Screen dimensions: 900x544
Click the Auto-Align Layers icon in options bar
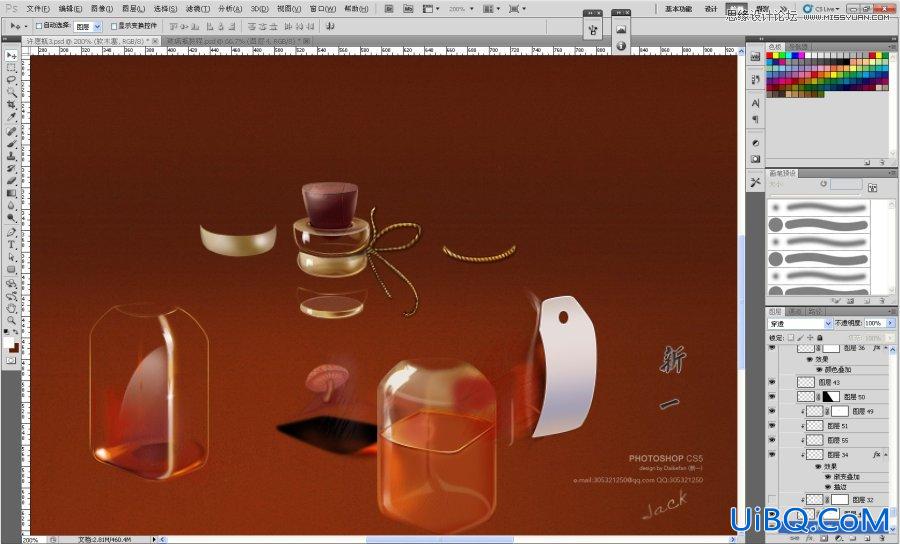[329, 26]
